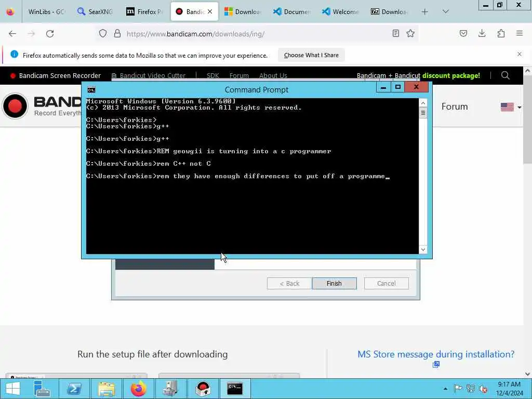Click the muted volume tray icon
The height and width of the screenshot is (399, 532).
pyautogui.click(x=483, y=389)
